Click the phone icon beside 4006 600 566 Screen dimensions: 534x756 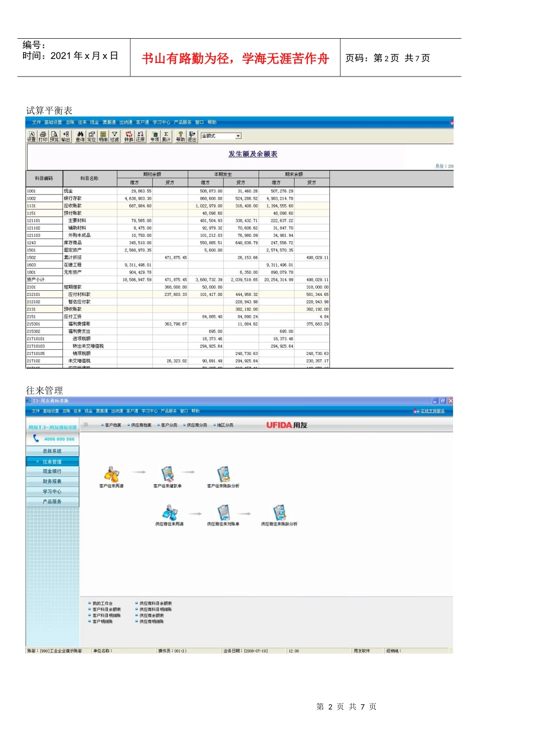coord(36,438)
